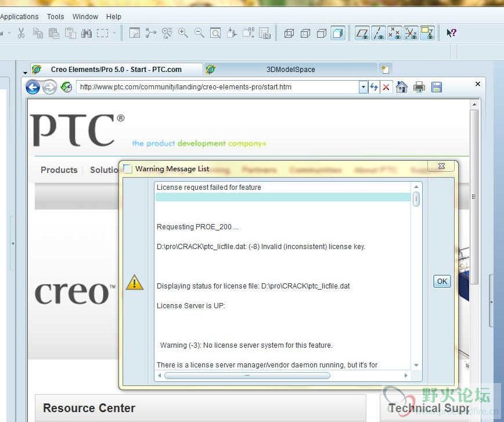Expand the browser tab list arrow

click(x=25, y=73)
